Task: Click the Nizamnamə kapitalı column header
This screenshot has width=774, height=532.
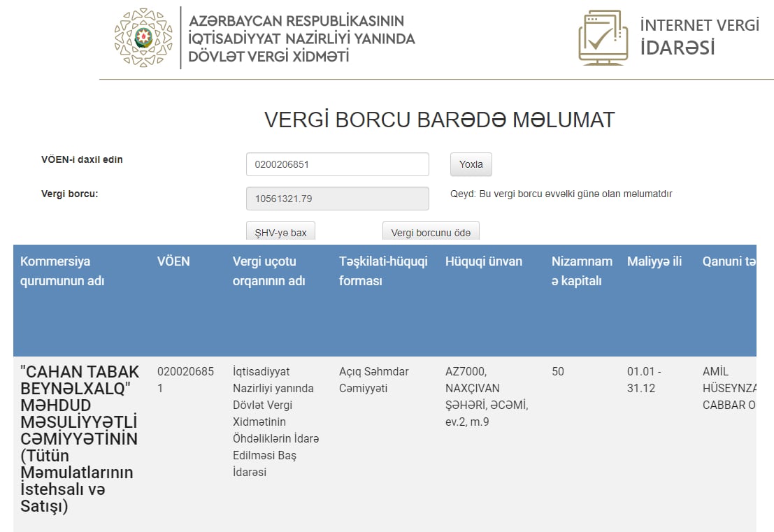Action: [582, 271]
